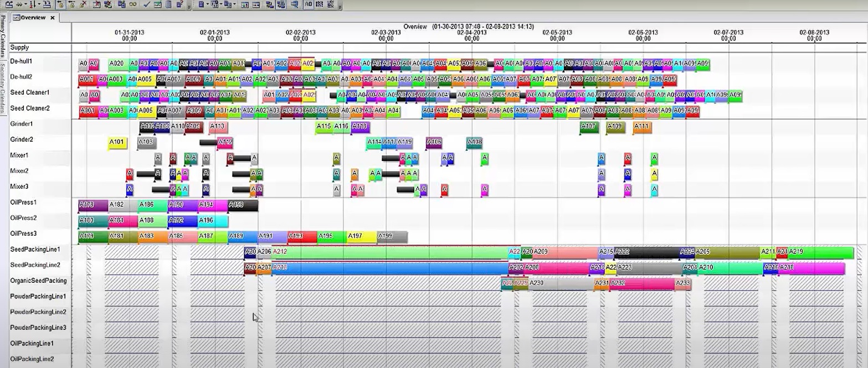Click the infinity symbol toolbar icon

(133, 4)
